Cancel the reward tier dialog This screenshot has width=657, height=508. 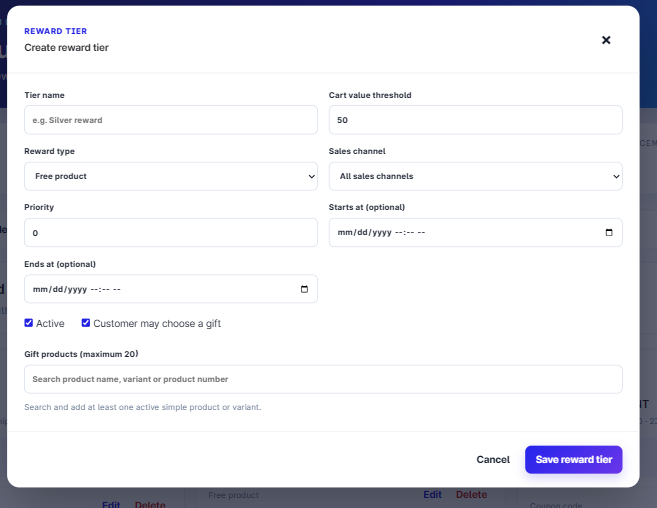click(493, 459)
